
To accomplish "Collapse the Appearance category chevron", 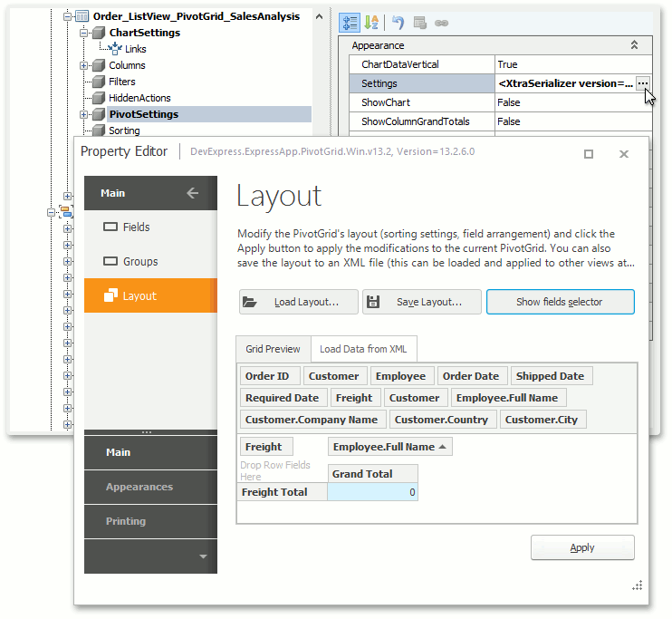I will pos(634,45).
